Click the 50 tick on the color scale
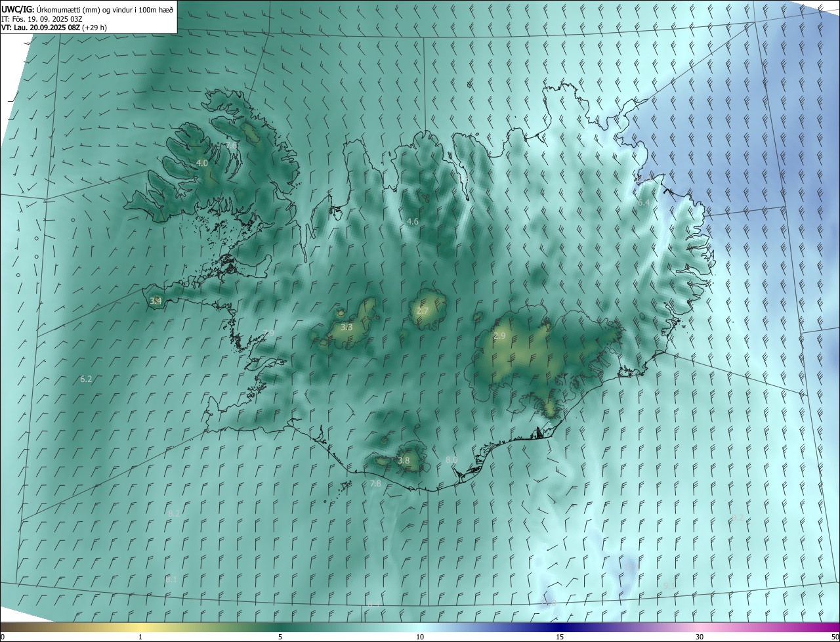 click(835, 637)
